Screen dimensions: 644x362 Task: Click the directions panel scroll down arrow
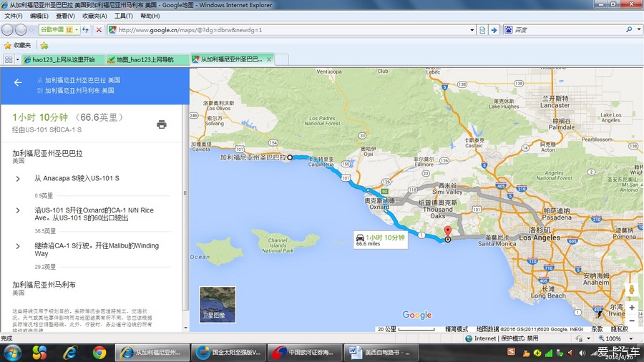(x=185, y=328)
